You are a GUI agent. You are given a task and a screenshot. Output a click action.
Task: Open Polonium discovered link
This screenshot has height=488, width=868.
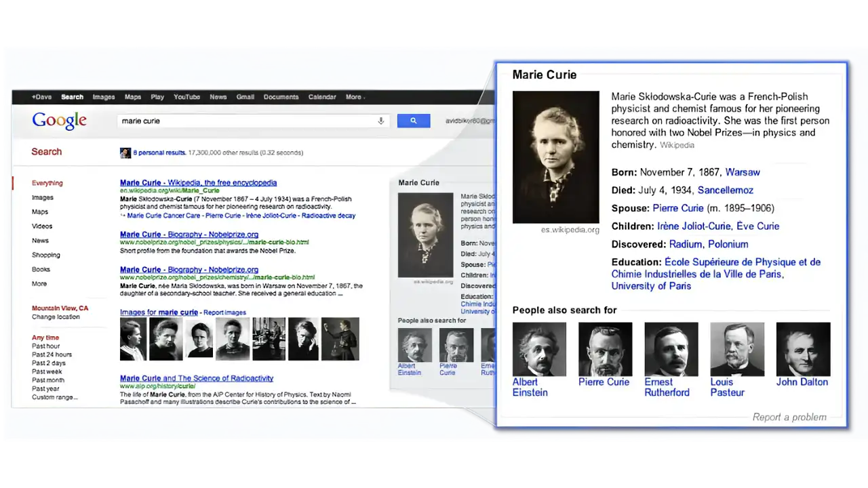[728, 244]
